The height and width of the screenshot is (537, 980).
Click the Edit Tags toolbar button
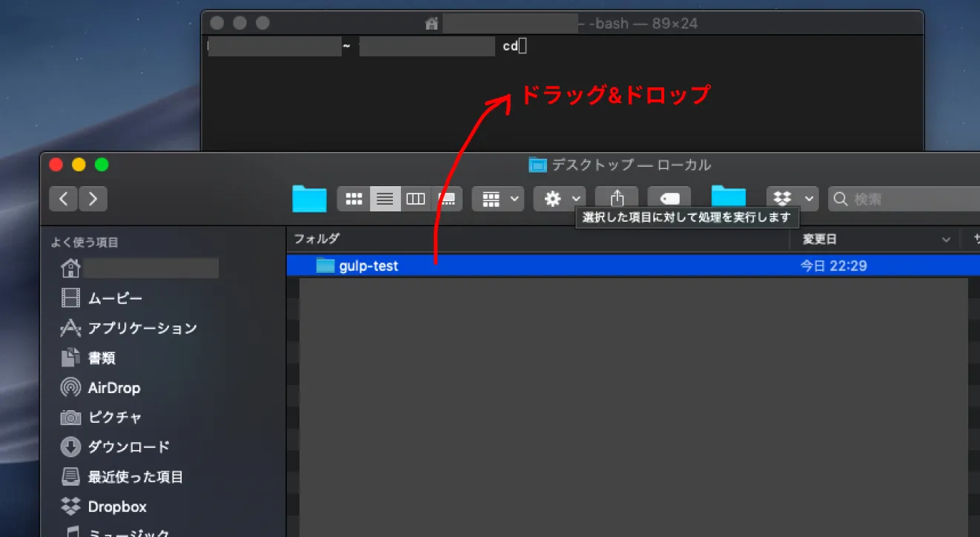click(669, 199)
